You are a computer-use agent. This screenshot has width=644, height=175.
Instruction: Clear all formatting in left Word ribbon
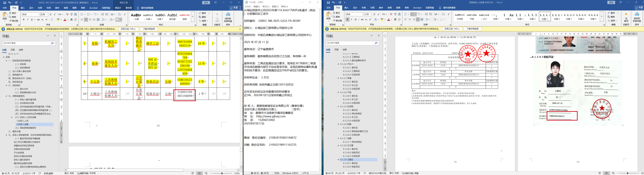click(x=68, y=14)
